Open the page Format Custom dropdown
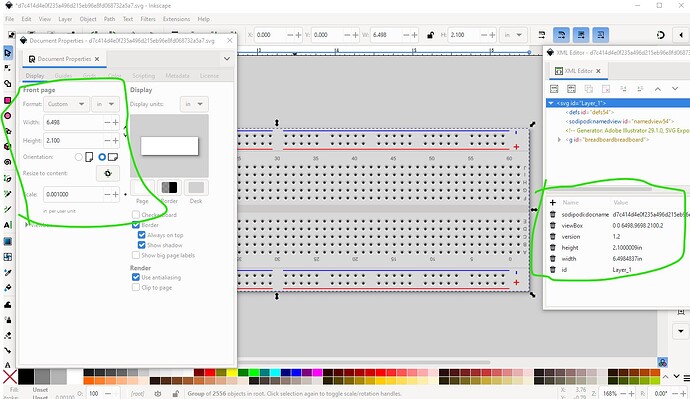Screen dimensions: 690x399 [66, 104]
